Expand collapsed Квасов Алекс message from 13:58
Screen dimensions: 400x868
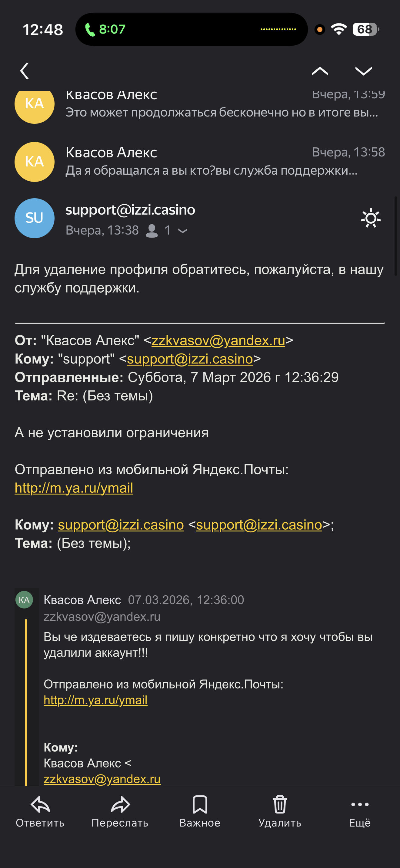click(211, 162)
